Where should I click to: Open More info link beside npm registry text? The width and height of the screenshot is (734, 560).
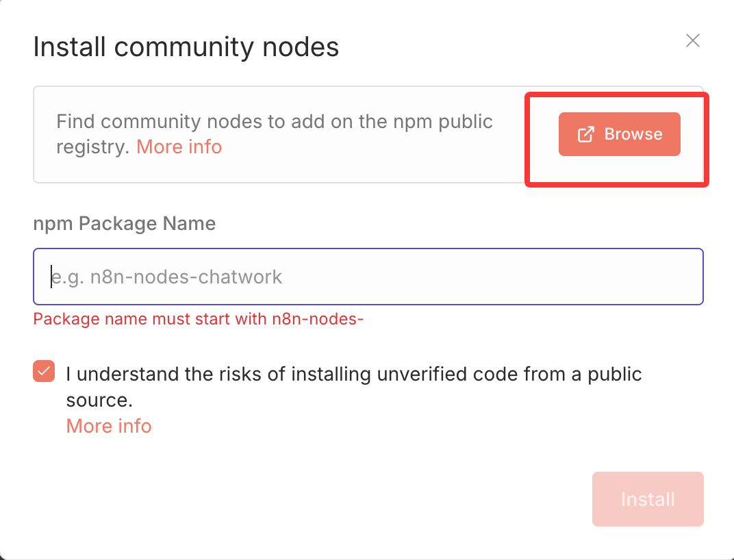[x=179, y=147]
